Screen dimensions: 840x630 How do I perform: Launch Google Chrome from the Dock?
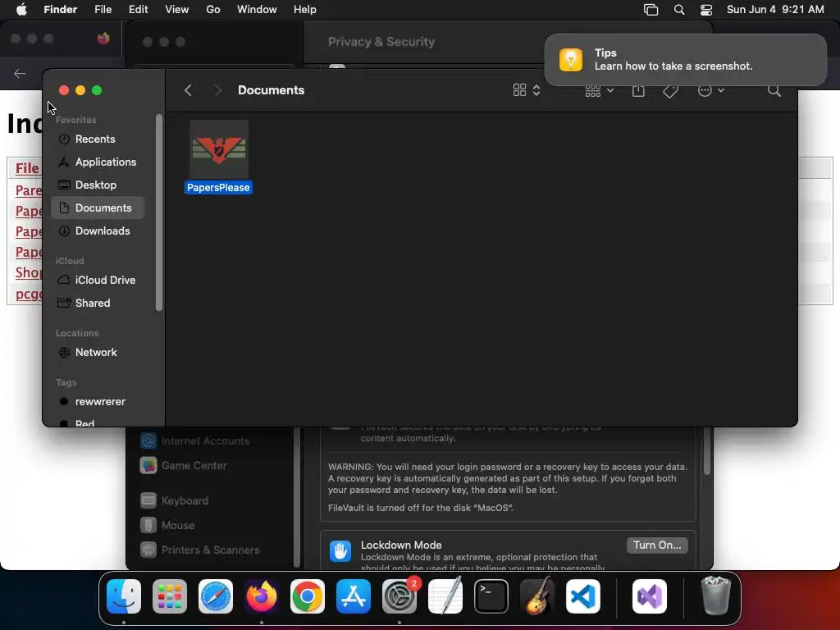click(308, 596)
